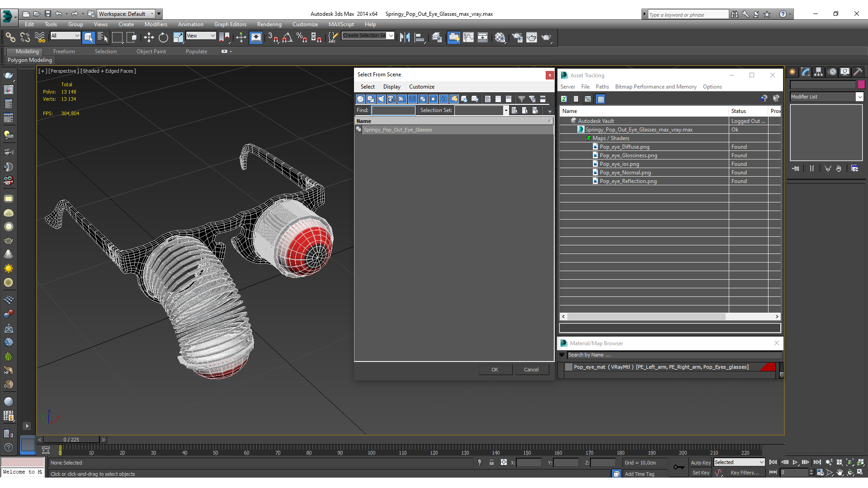Image resolution: width=868 pixels, height=488 pixels.
Task: Toggle Auto Key animation mode
Action: (x=700, y=463)
